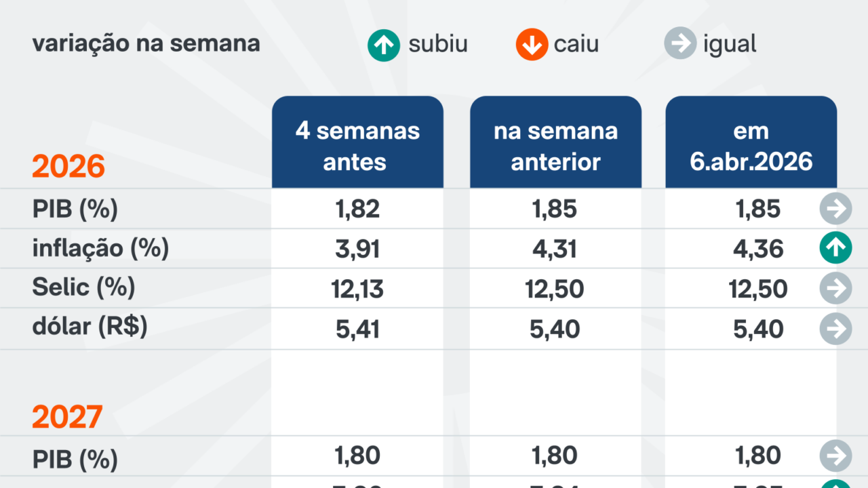Screen dimensions: 868x488
Task: Click the gray right arrow beside "igual"
Action: 680,45
